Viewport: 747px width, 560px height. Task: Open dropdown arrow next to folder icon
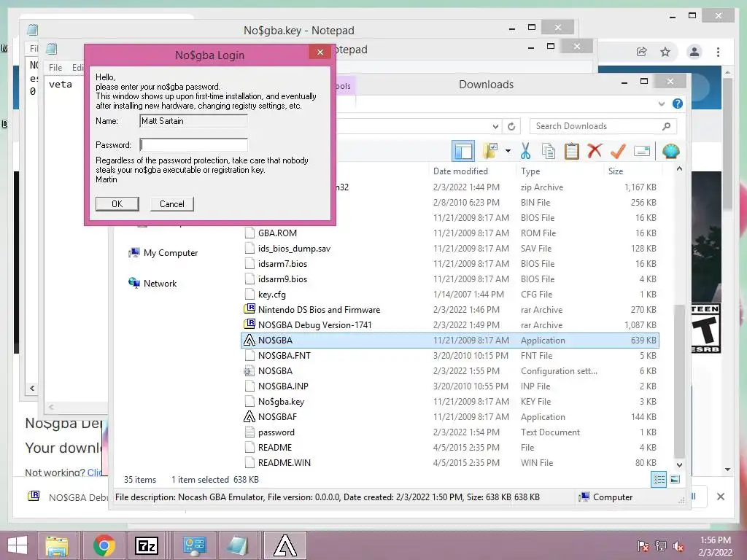pos(508,152)
